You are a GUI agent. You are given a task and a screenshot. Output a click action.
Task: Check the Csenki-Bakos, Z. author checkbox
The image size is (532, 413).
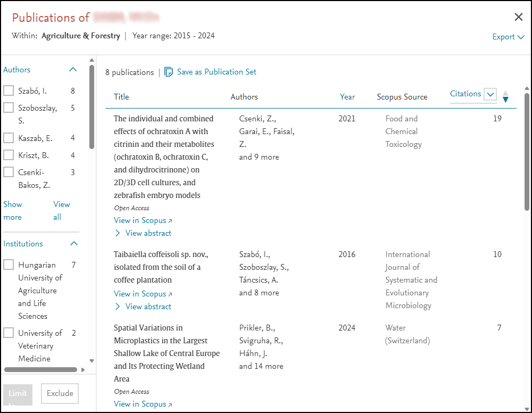(x=9, y=172)
